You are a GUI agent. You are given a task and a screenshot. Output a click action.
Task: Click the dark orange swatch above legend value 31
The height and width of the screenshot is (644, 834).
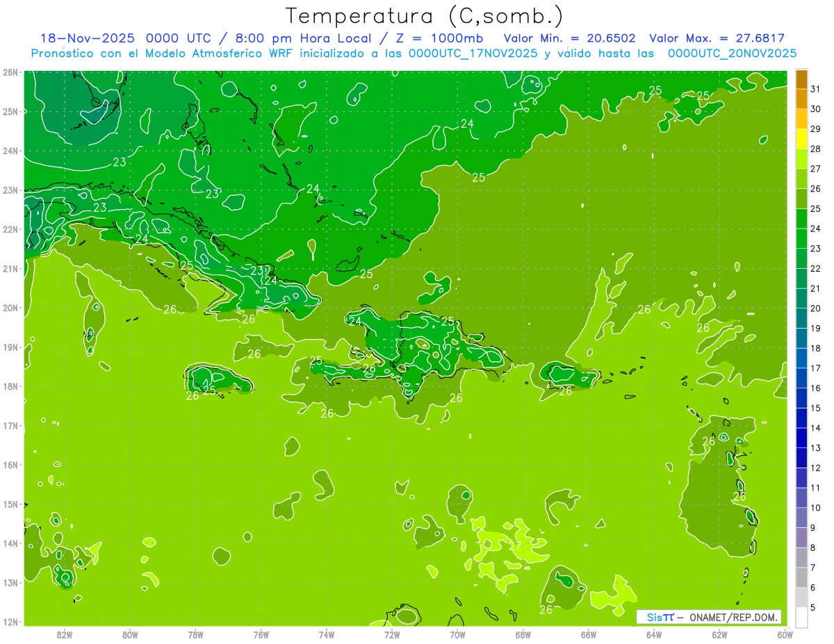click(801, 80)
